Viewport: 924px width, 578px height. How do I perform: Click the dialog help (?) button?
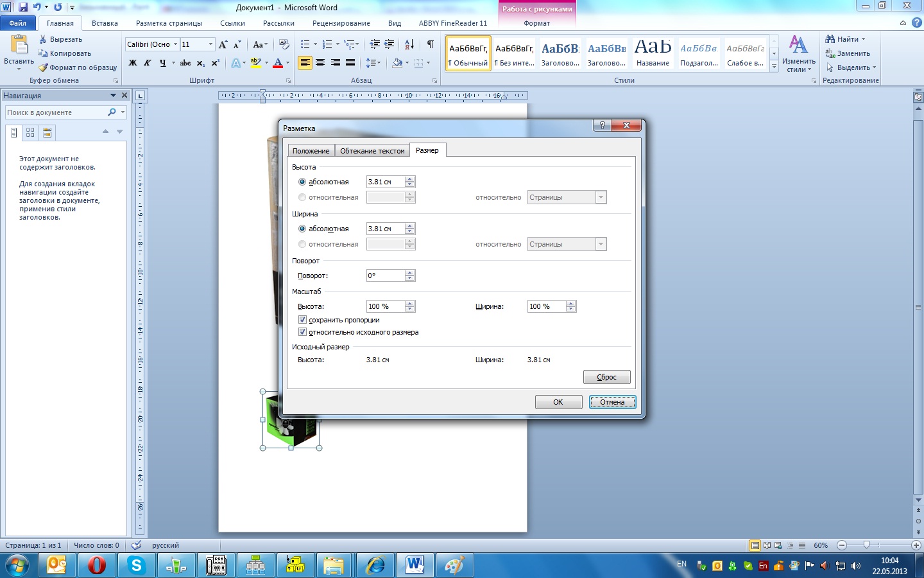602,125
